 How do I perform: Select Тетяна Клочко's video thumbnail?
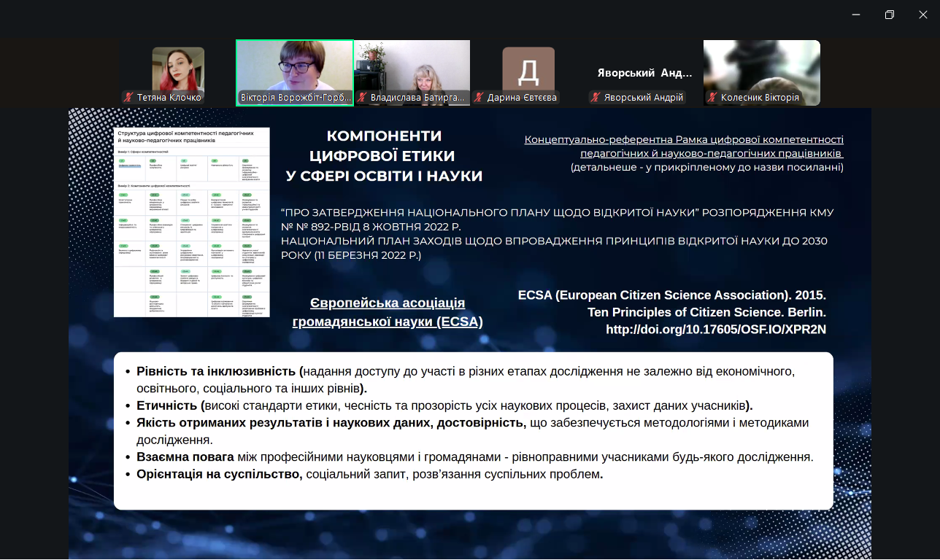coord(177,68)
